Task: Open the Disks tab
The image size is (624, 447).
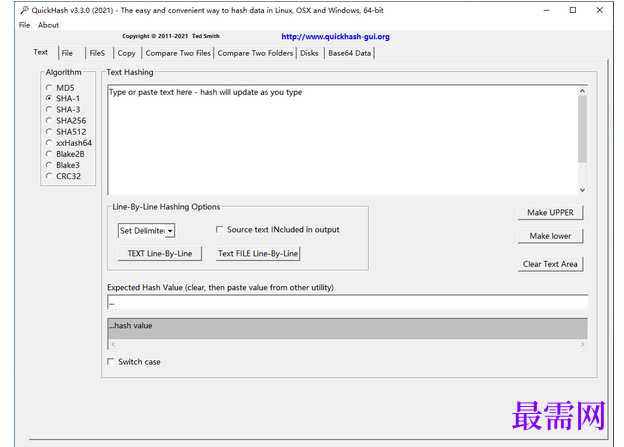Action: 309,53
